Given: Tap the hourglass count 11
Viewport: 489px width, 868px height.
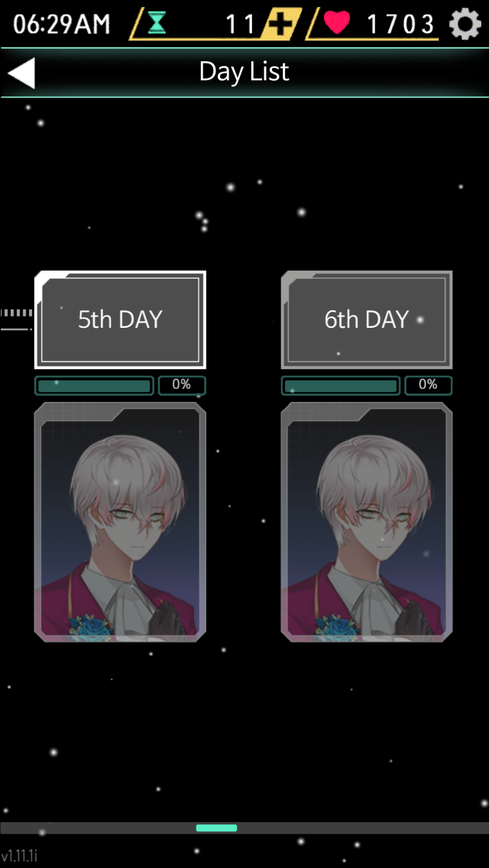Looking at the screenshot, I should [241, 24].
